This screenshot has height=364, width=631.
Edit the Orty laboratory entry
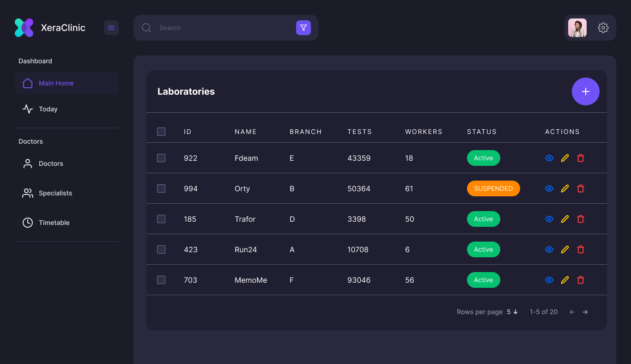(x=564, y=188)
